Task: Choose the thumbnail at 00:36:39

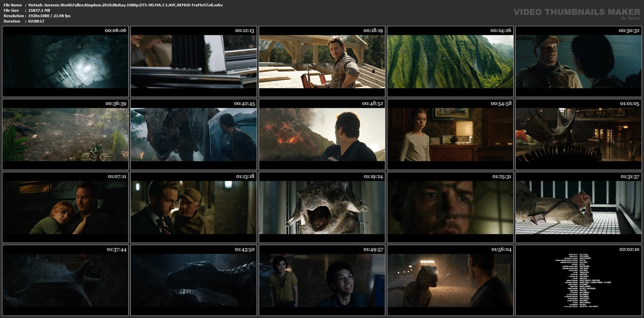Action: [x=65, y=134]
